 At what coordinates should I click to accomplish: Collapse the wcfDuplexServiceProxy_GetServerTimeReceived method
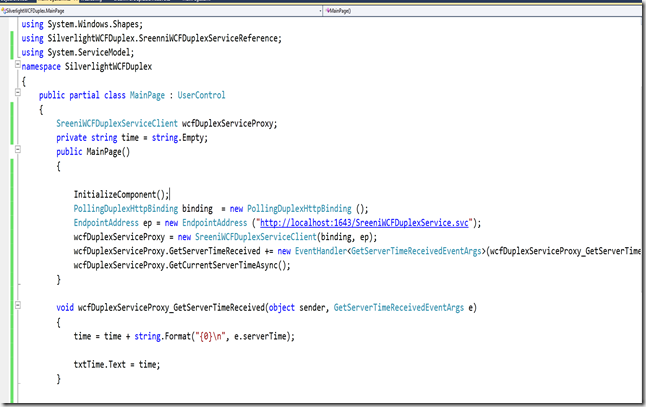[x=18, y=306]
